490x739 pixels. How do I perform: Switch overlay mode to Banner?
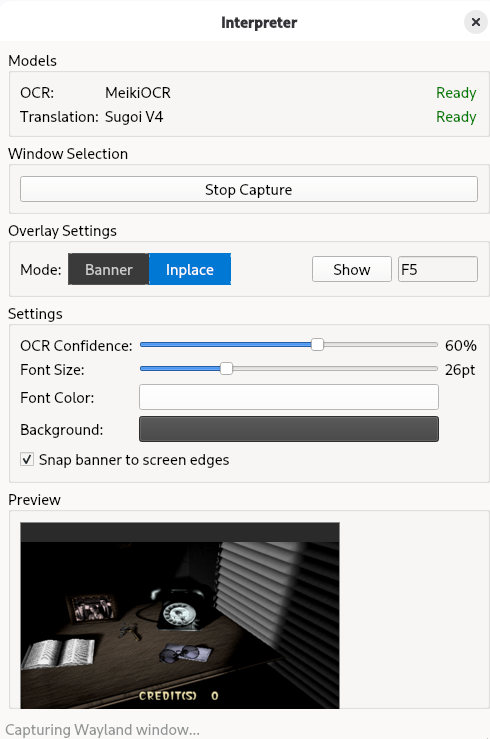click(x=108, y=269)
